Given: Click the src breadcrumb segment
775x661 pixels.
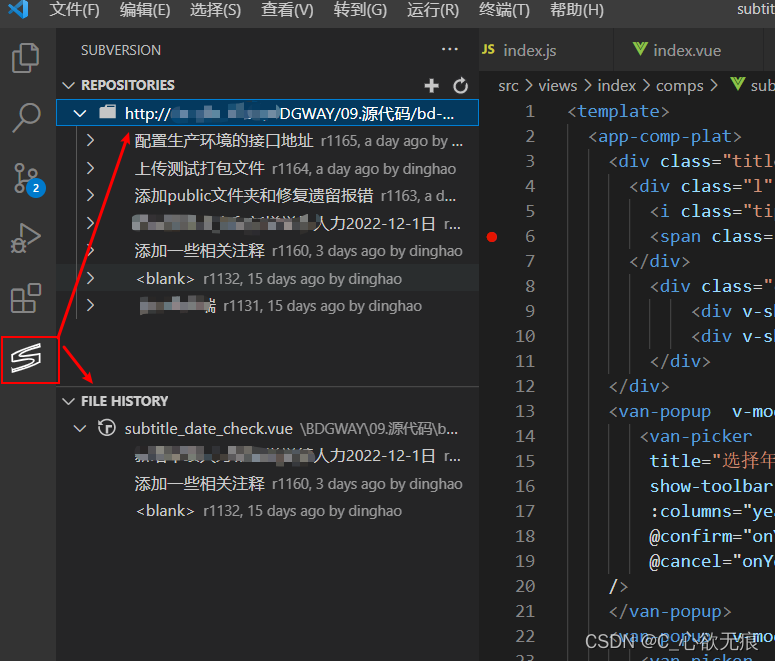Looking at the screenshot, I should click(508, 86).
